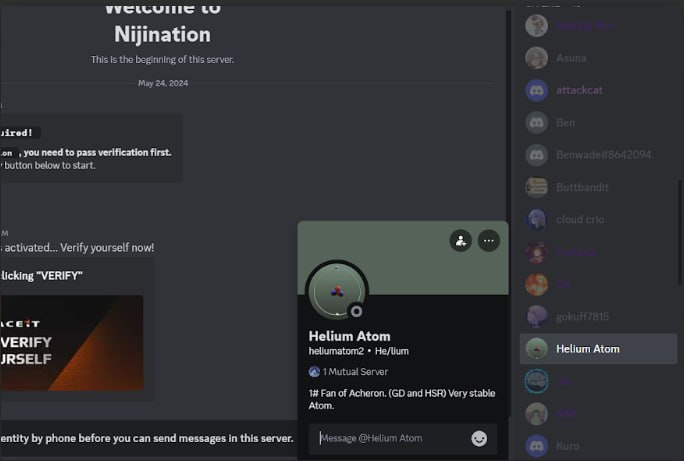This screenshot has width=684, height=461.
Task: Select the name Asuna in the member list
Action: click(x=571, y=58)
